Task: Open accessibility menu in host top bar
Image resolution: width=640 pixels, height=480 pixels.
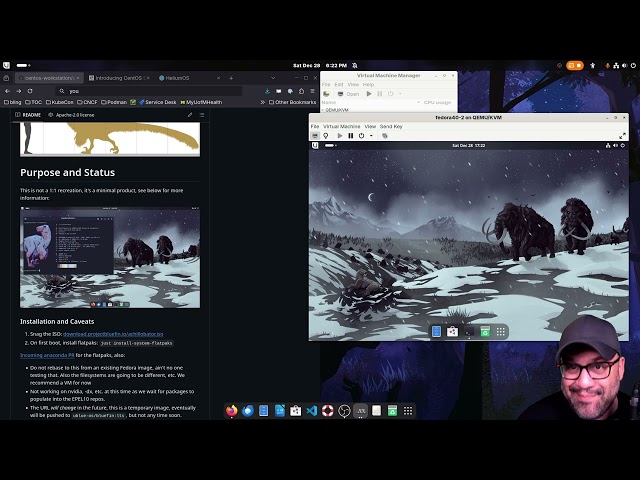Action: (x=593, y=65)
